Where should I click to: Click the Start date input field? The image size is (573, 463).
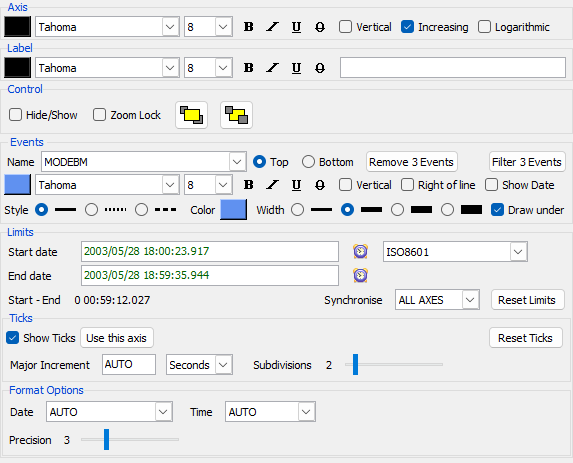(x=210, y=251)
